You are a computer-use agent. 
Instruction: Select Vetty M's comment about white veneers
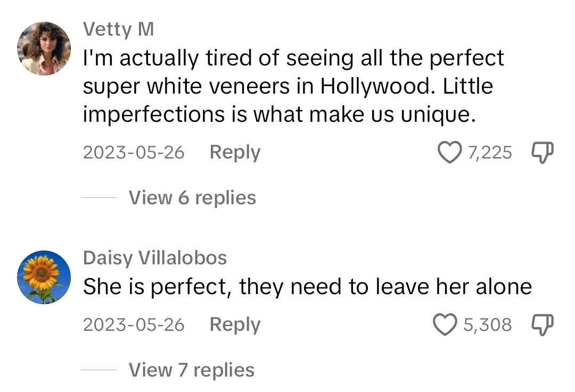293,86
